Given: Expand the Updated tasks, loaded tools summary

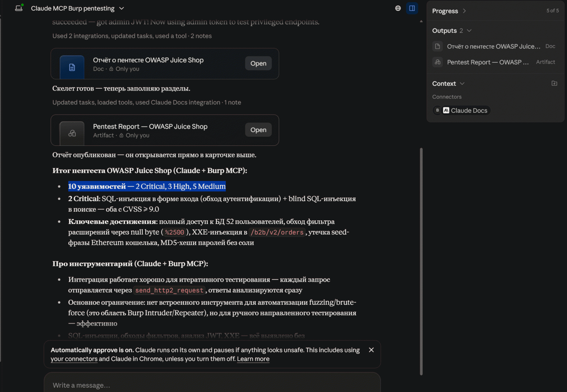Looking at the screenshot, I should pos(147,103).
